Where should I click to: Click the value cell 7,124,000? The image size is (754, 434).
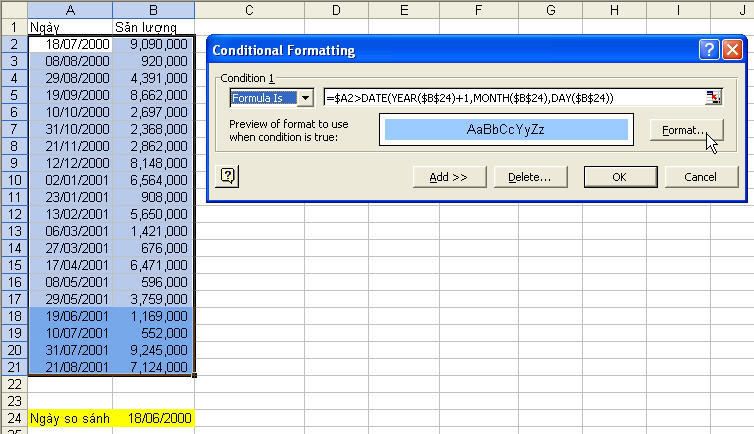pos(153,367)
